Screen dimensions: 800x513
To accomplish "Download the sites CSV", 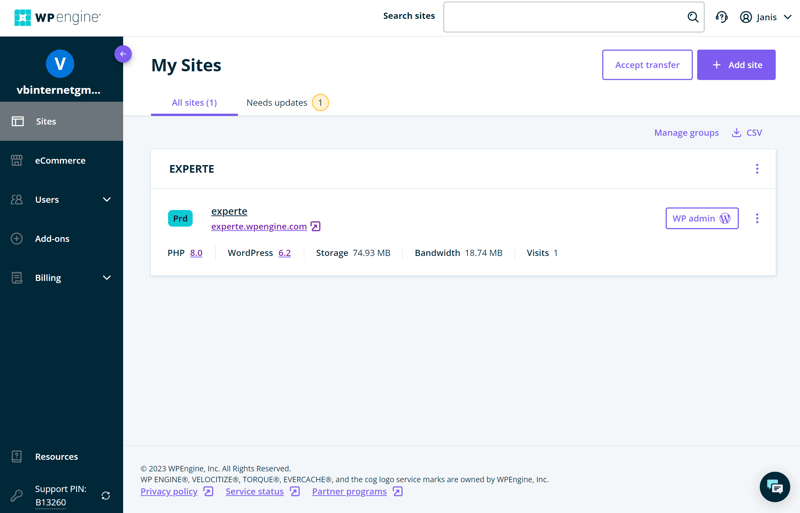I will 747,132.
